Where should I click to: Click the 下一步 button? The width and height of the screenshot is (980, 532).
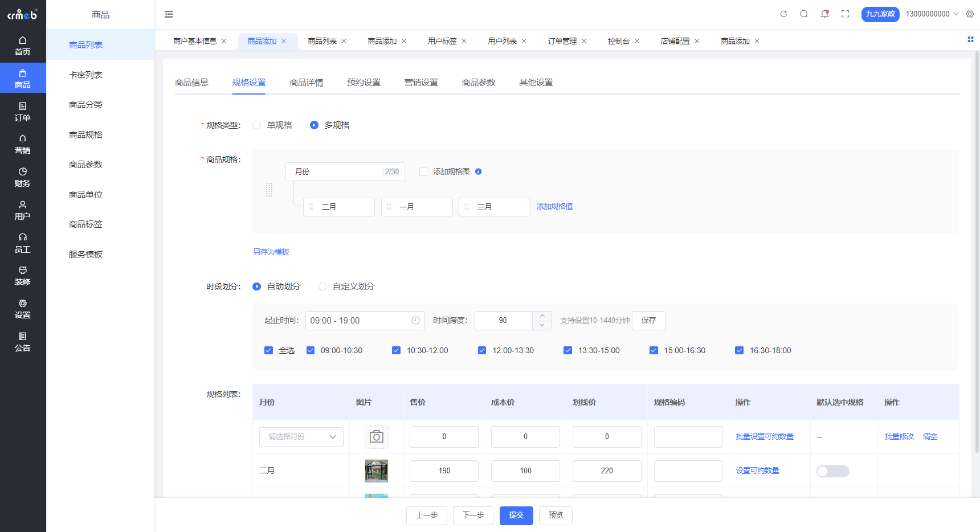coord(473,515)
